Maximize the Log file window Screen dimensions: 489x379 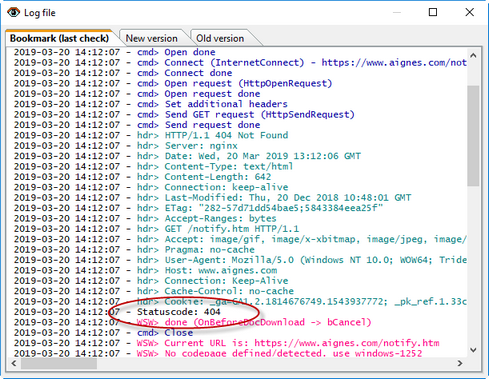coord(433,12)
